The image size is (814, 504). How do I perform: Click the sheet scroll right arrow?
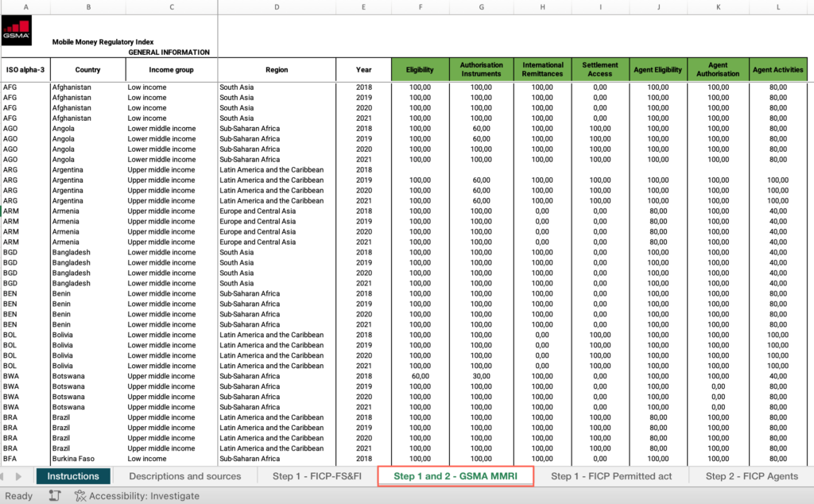click(19, 476)
